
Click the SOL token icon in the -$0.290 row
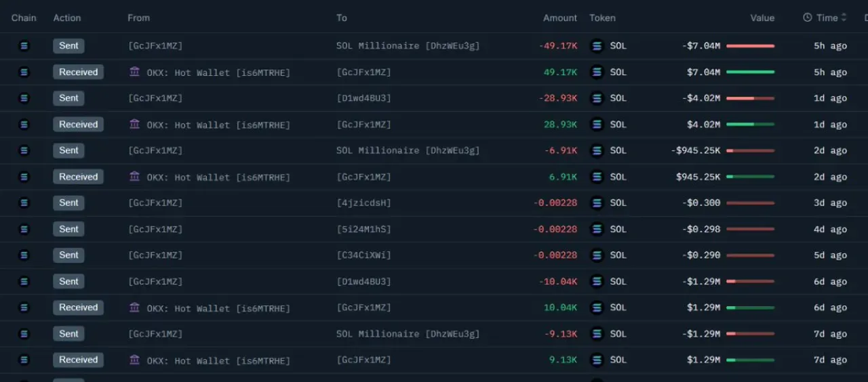(597, 255)
